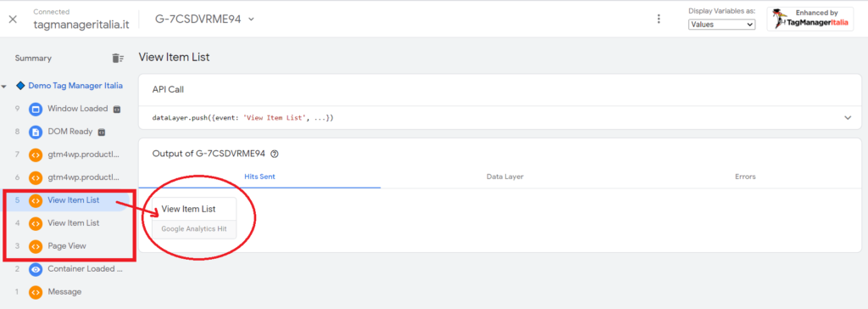This screenshot has width=868, height=309.
Task: Click the small badge next to Window Loaded
Action: [x=117, y=110]
